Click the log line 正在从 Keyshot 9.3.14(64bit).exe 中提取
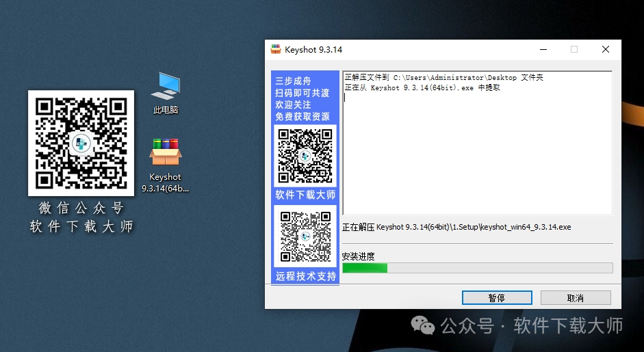 pos(422,87)
